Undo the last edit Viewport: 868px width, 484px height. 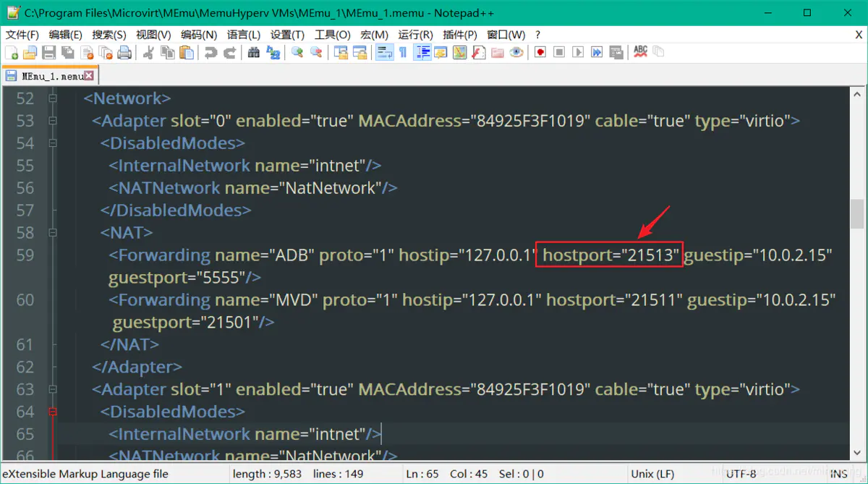click(210, 52)
